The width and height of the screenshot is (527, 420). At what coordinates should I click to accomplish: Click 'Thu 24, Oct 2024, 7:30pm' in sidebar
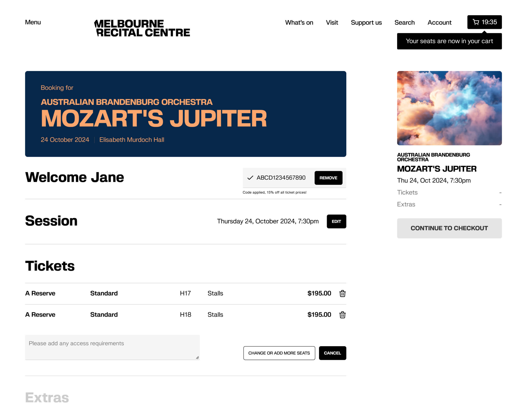tap(434, 180)
